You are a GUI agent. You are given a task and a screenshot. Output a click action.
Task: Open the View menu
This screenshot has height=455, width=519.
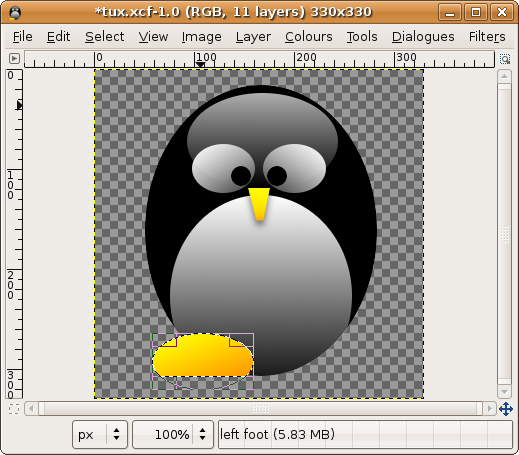click(153, 37)
